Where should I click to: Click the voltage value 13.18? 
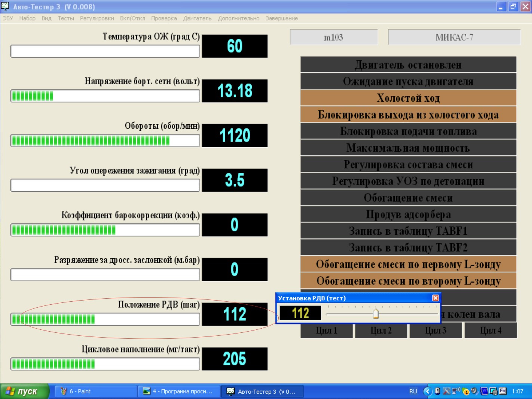(235, 91)
